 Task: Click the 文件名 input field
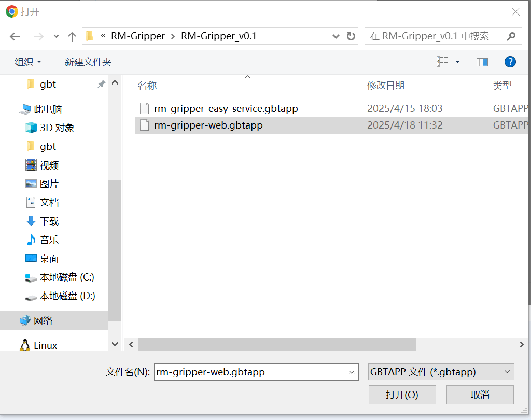pyautogui.click(x=250, y=372)
